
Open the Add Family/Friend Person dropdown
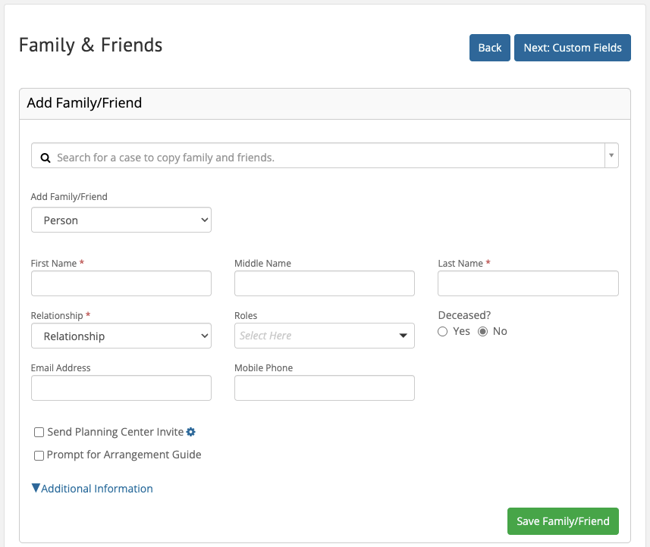(x=121, y=220)
